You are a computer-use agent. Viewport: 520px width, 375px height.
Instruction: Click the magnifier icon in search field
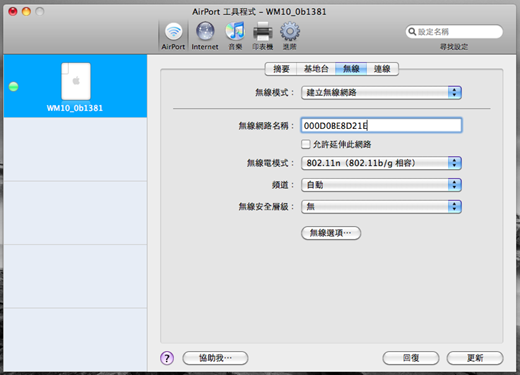coord(412,32)
